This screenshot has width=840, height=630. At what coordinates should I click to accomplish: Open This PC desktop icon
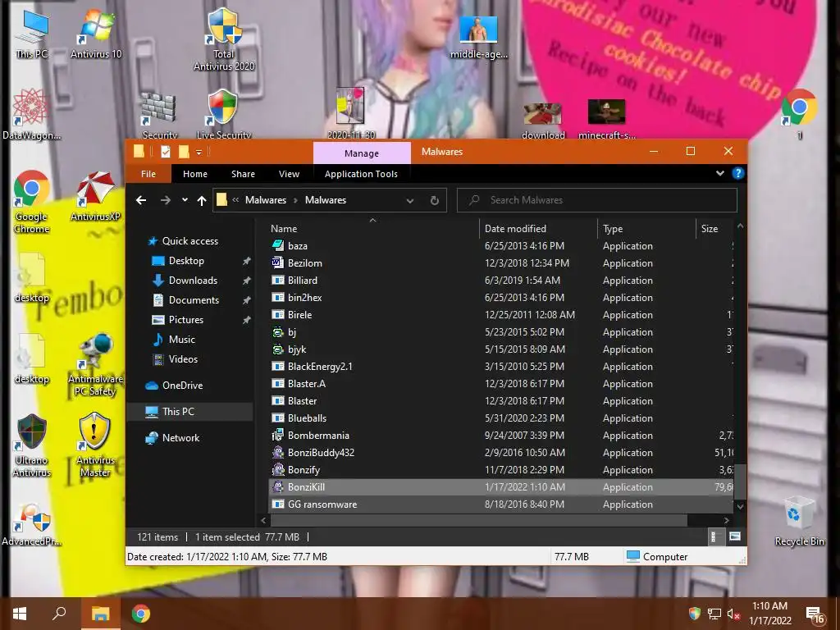pos(32,34)
